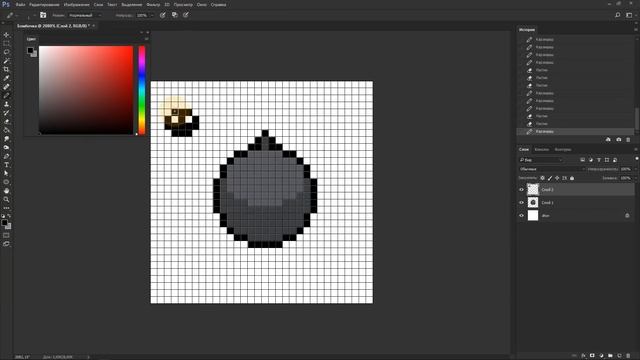Select the Blur tool
Viewport: 640px width, 360px height.
pyautogui.click(x=6, y=139)
